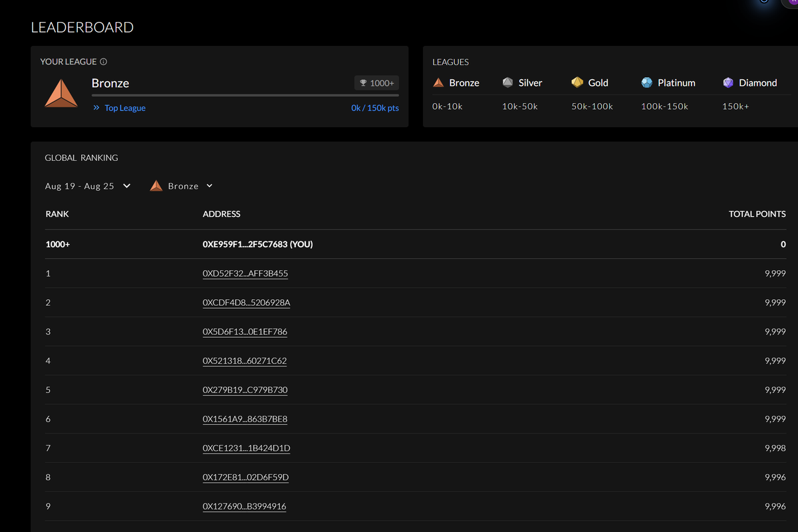Click the league progress bar
This screenshot has height=532, width=798.
245,96
